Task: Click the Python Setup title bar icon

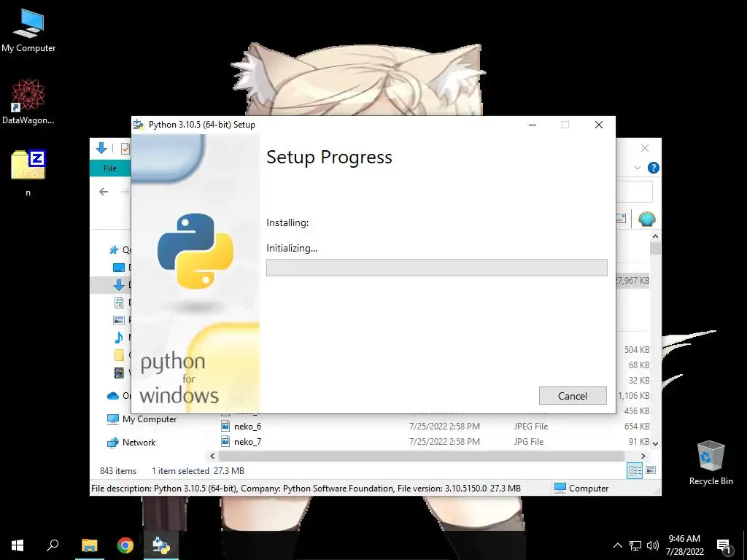Action: 139,125
